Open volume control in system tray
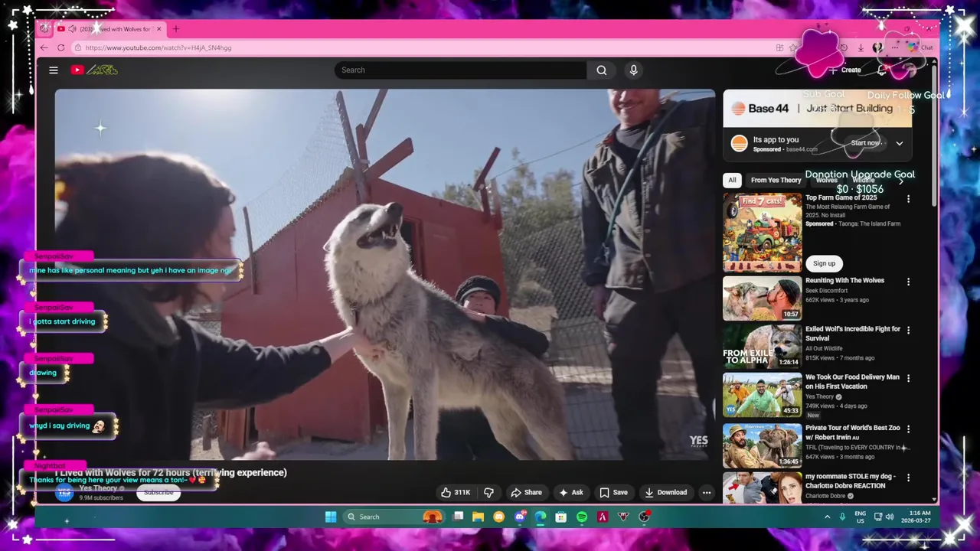The height and width of the screenshot is (551, 980). pos(889,517)
